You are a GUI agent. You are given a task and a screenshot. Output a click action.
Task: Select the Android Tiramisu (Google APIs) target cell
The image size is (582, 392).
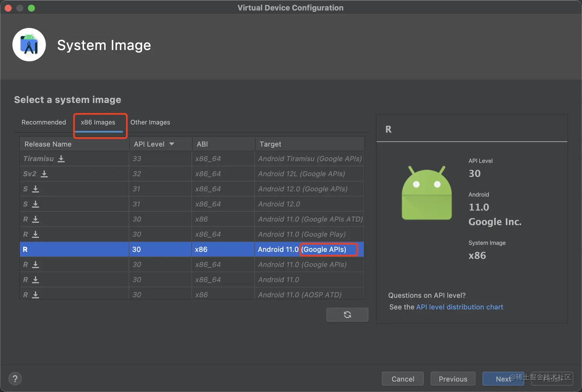pyautogui.click(x=310, y=158)
